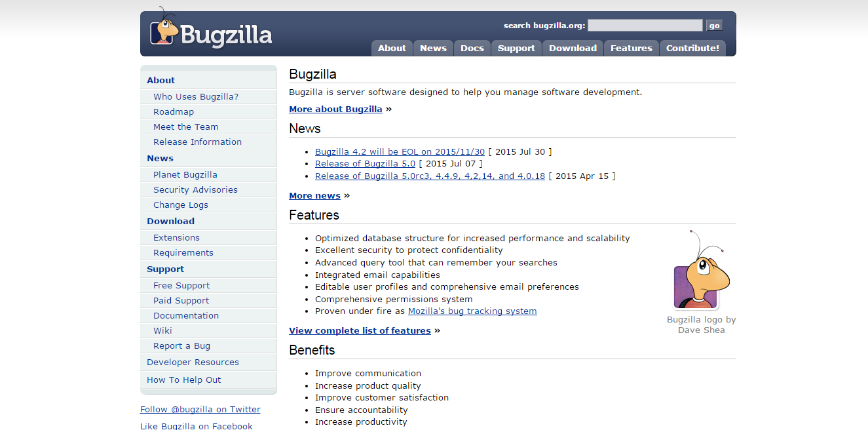868x430 pixels.
Task: Open Free Support in the sidebar
Action: tap(181, 285)
